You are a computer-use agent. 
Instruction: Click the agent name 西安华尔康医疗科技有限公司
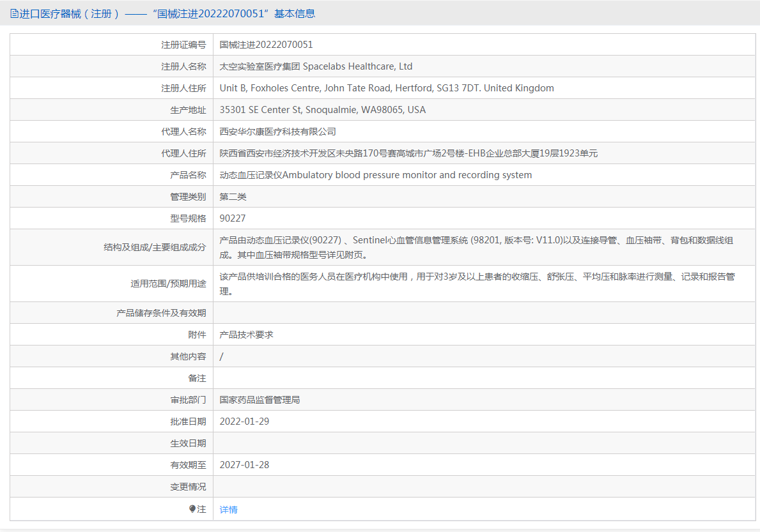pyautogui.click(x=277, y=132)
